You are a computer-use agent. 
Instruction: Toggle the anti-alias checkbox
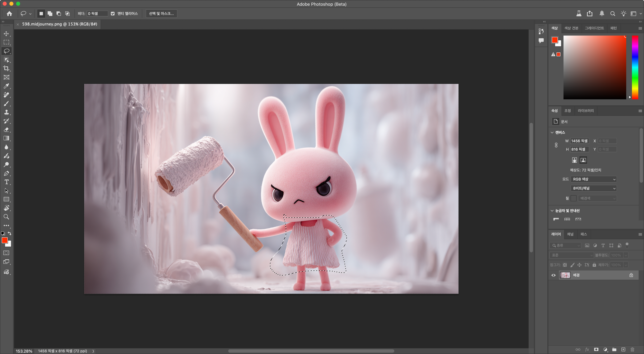click(x=113, y=14)
